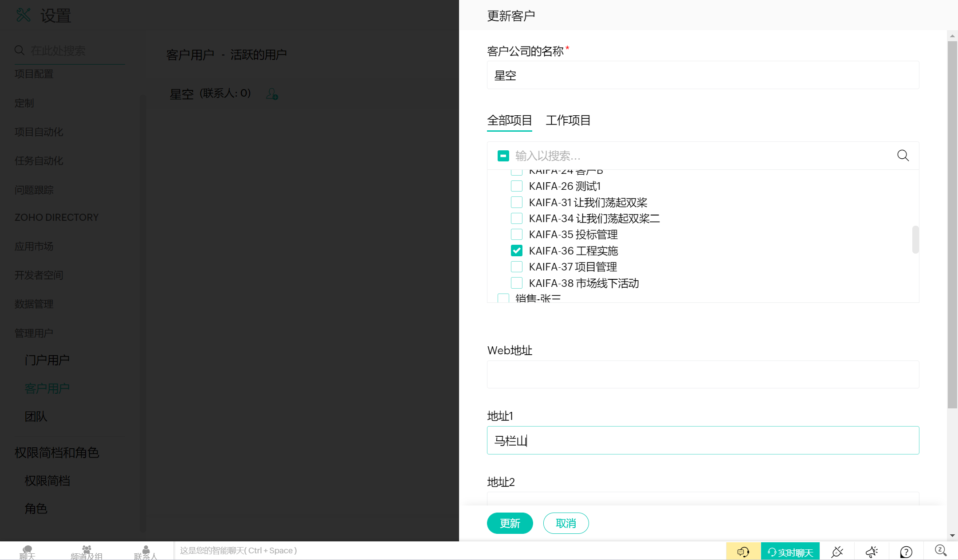The image size is (958, 560).
Task: Uncheck KAIFA-36 工程实施 project checkbox
Action: [517, 251]
